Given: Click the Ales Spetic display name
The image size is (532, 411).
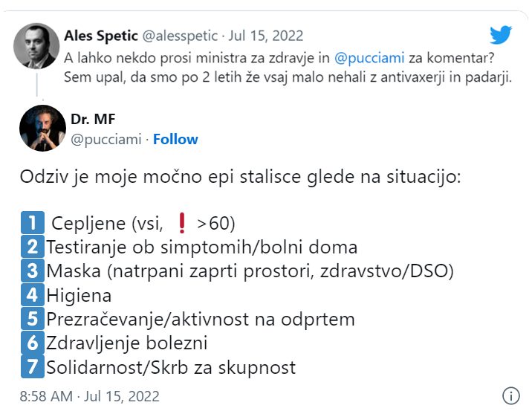Looking at the screenshot, I should point(101,36).
